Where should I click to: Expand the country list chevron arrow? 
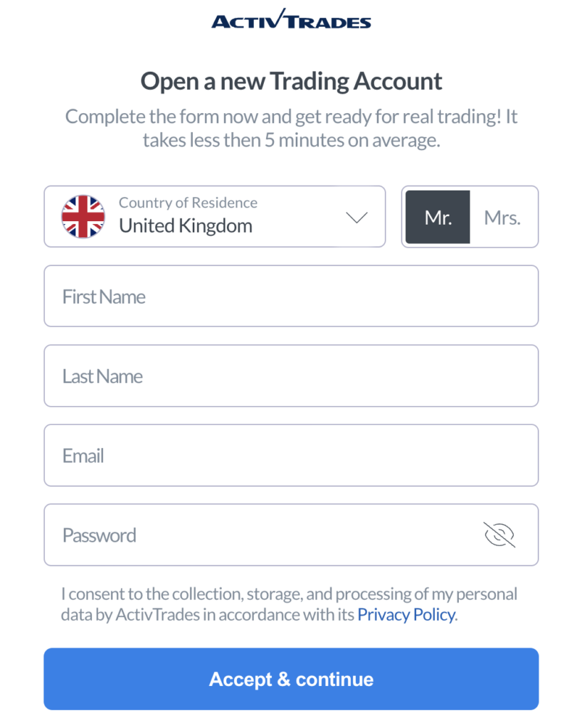coord(356,218)
